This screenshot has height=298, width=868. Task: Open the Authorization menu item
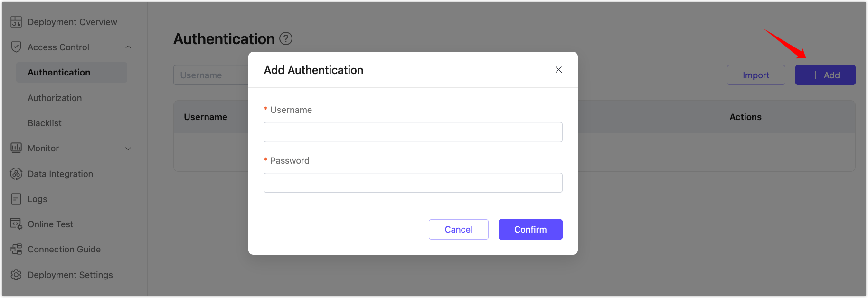pos(55,98)
